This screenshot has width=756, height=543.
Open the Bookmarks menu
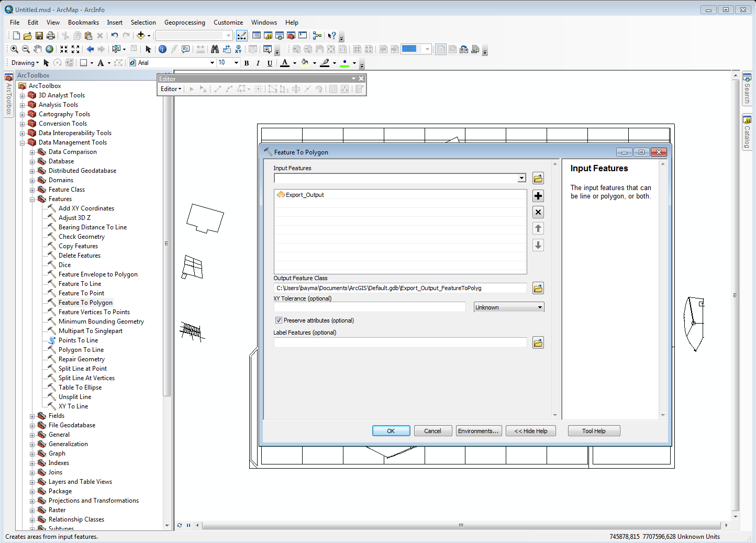coord(83,23)
